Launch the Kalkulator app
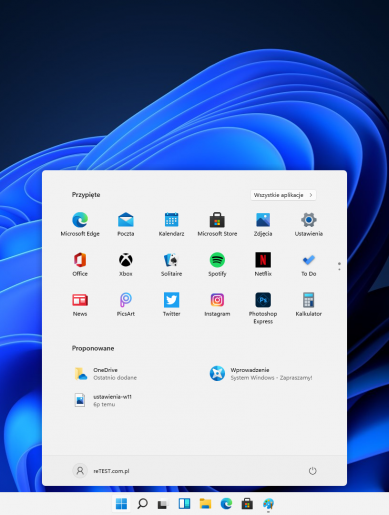The image size is (389, 515). (x=309, y=304)
